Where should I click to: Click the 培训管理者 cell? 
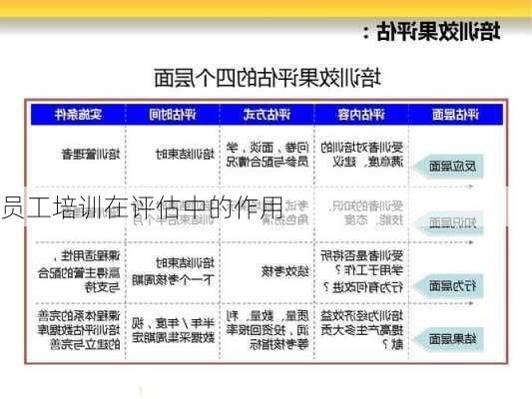[x=91, y=154]
